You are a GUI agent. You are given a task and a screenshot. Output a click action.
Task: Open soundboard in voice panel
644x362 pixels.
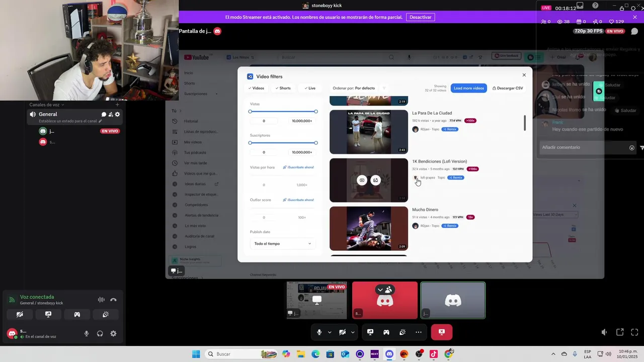pyautogui.click(x=106, y=314)
